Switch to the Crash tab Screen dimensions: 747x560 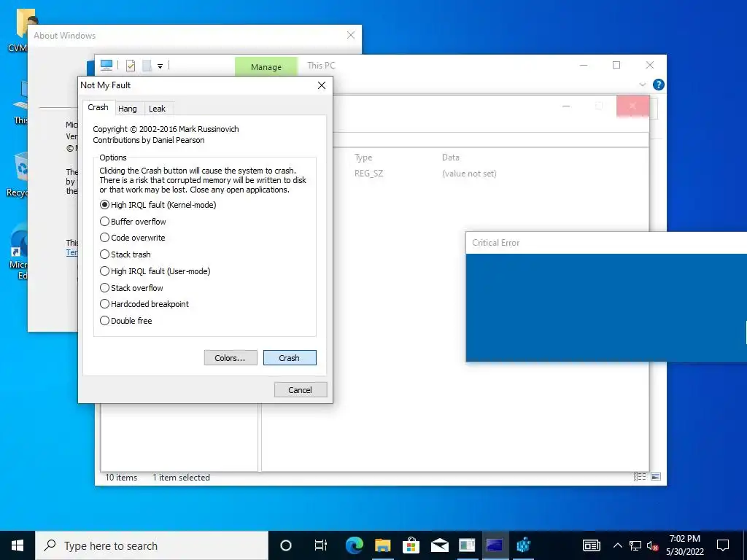point(98,107)
